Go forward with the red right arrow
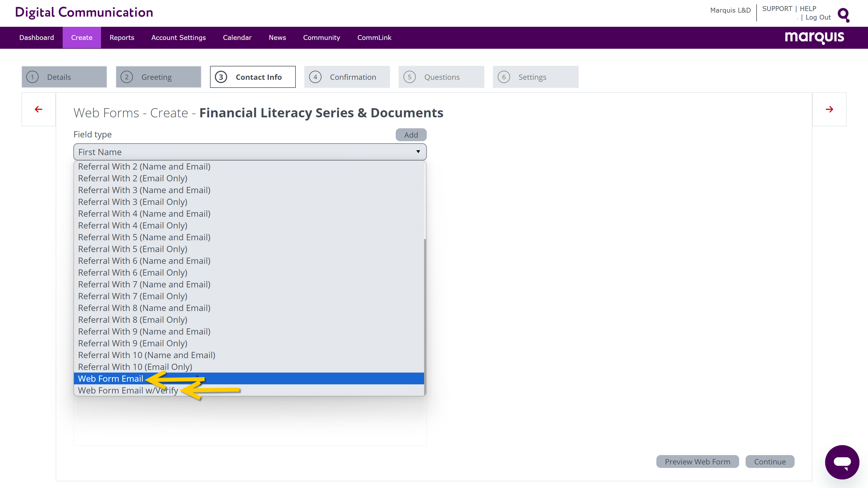868x488 pixels. coord(829,109)
